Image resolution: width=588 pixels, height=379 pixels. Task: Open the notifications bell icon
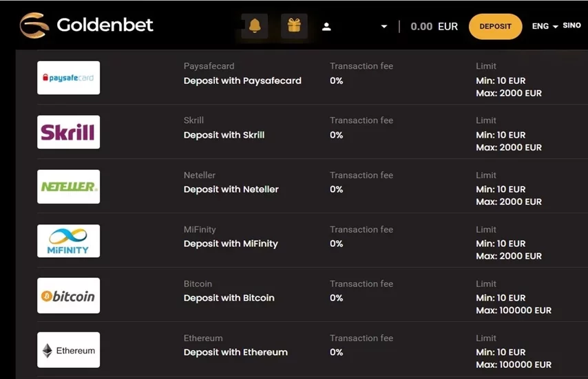pos(255,26)
